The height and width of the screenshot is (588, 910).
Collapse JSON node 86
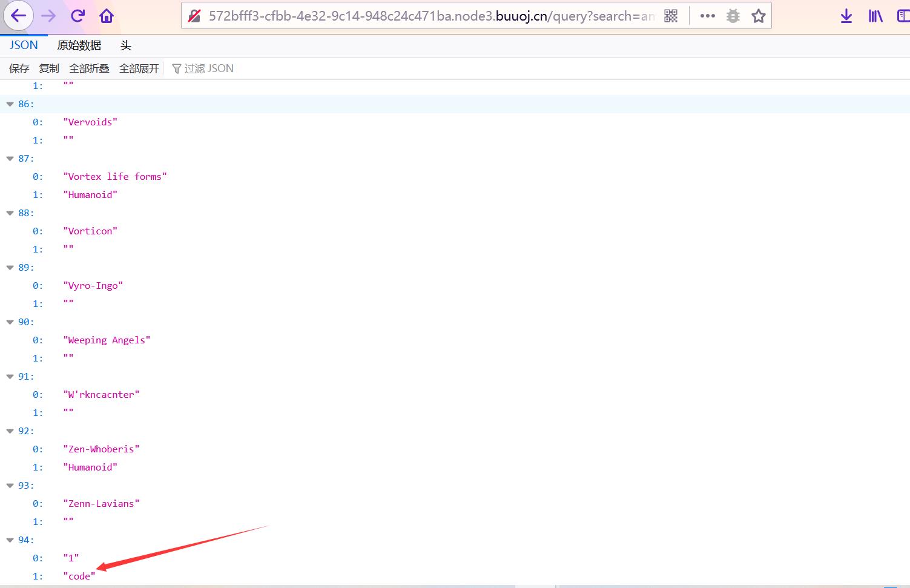(10, 104)
